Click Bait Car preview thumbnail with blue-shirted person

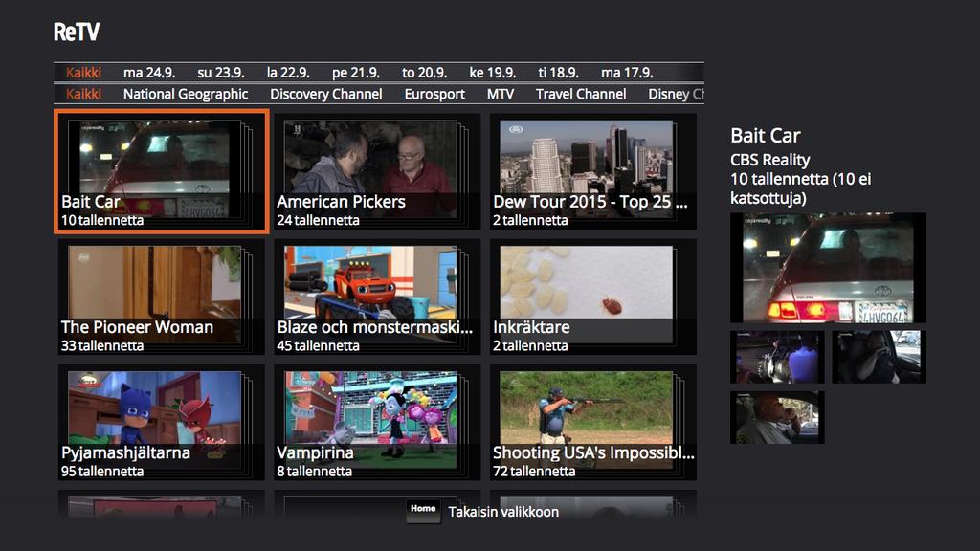777,357
